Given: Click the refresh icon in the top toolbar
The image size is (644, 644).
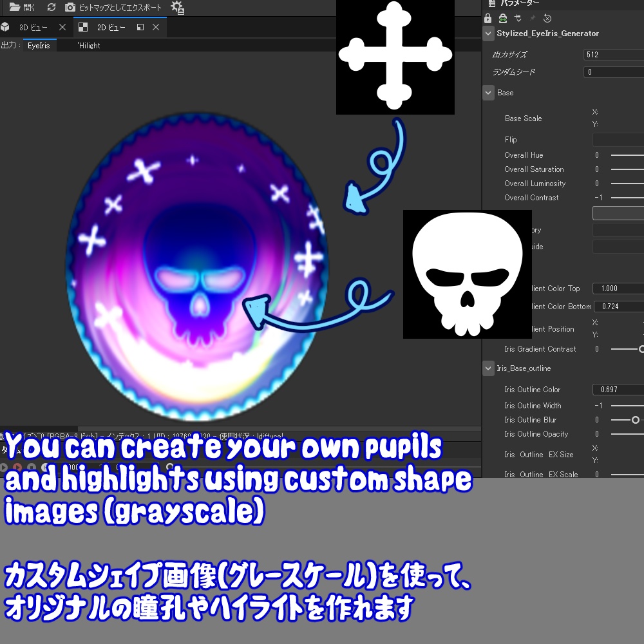Looking at the screenshot, I should (52, 7).
